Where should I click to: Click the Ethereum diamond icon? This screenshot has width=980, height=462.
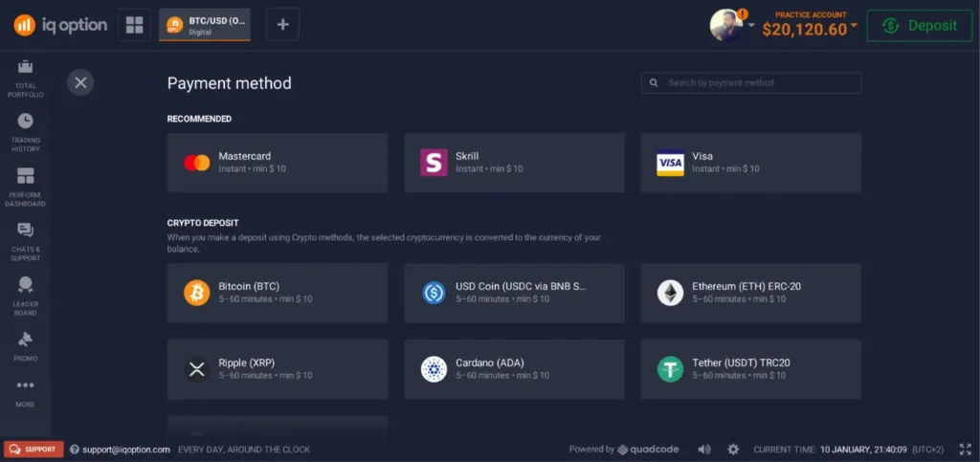pyautogui.click(x=671, y=293)
